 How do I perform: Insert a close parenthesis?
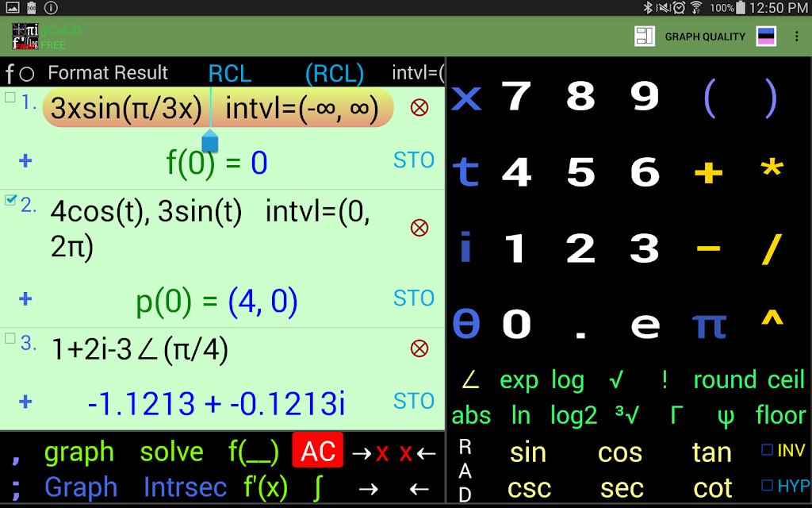(x=772, y=98)
